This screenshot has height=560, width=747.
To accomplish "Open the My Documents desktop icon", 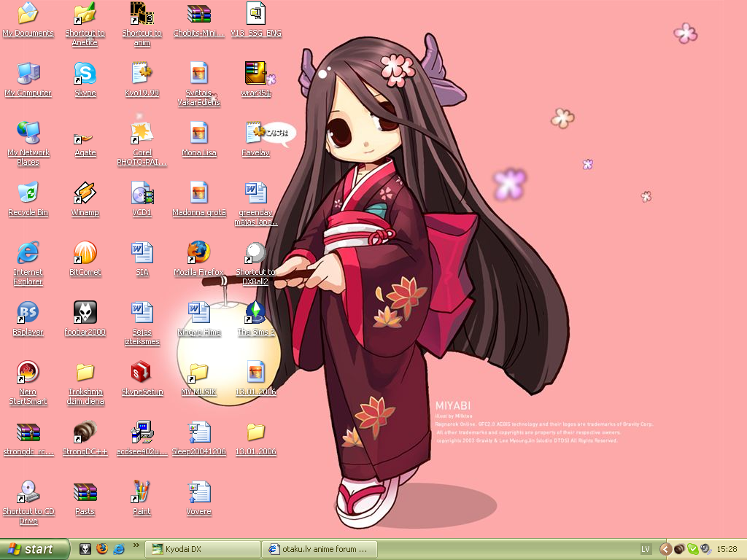I will click(28, 13).
